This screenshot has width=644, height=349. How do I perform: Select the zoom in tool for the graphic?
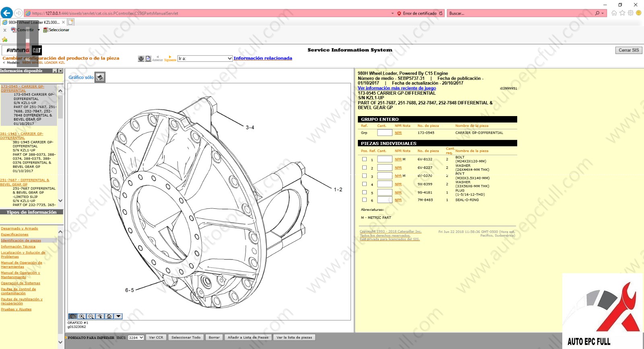(82, 316)
